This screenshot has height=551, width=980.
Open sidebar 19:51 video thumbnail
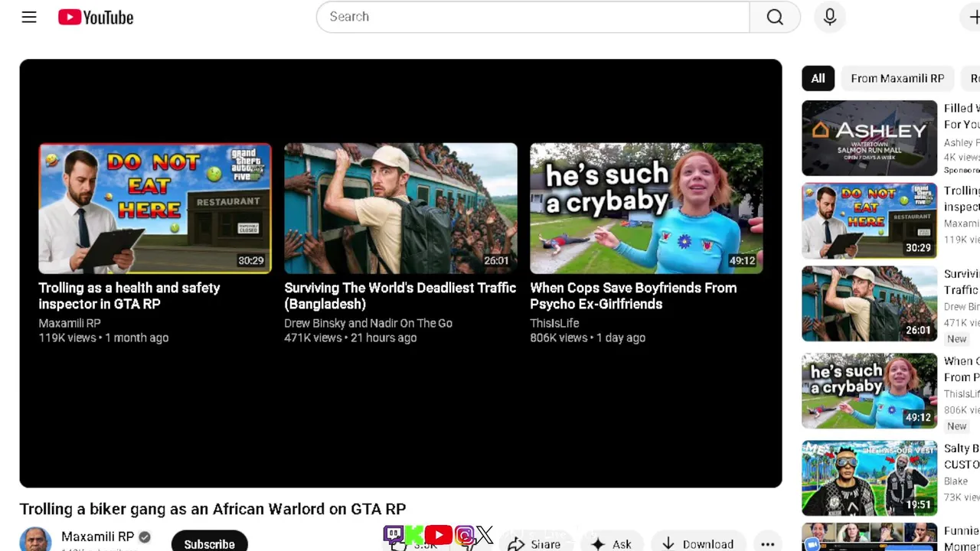coord(869,478)
